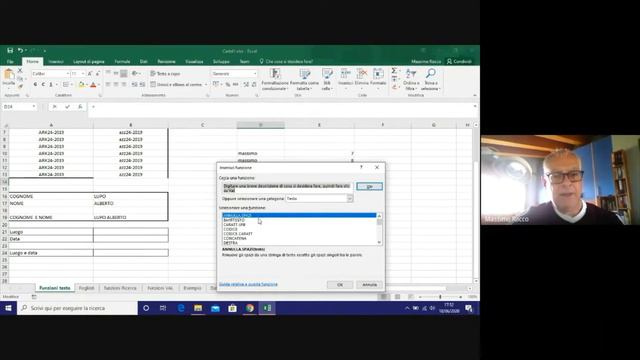Image resolution: width=640 pixels, height=360 pixels.
Task: Undo the last action in Excel
Action: pos(20,51)
